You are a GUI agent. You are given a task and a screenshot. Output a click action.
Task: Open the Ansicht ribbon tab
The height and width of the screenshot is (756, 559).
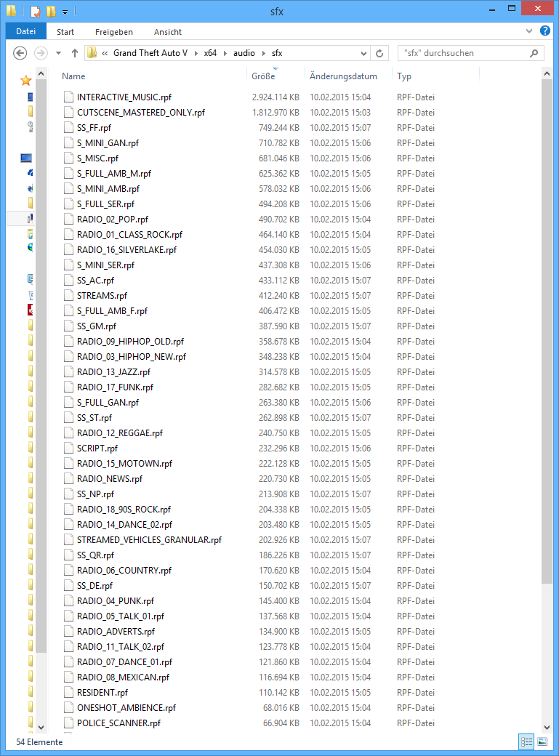click(x=168, y=32)
